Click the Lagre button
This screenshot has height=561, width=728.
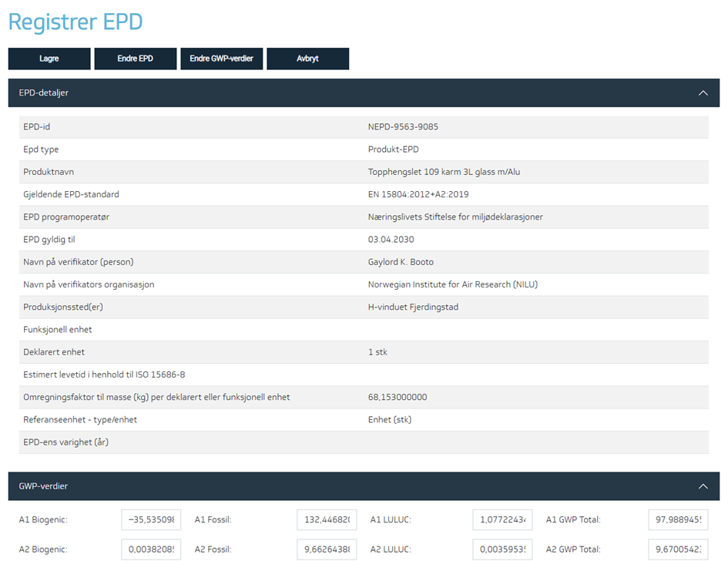click(x=49, y=59)
